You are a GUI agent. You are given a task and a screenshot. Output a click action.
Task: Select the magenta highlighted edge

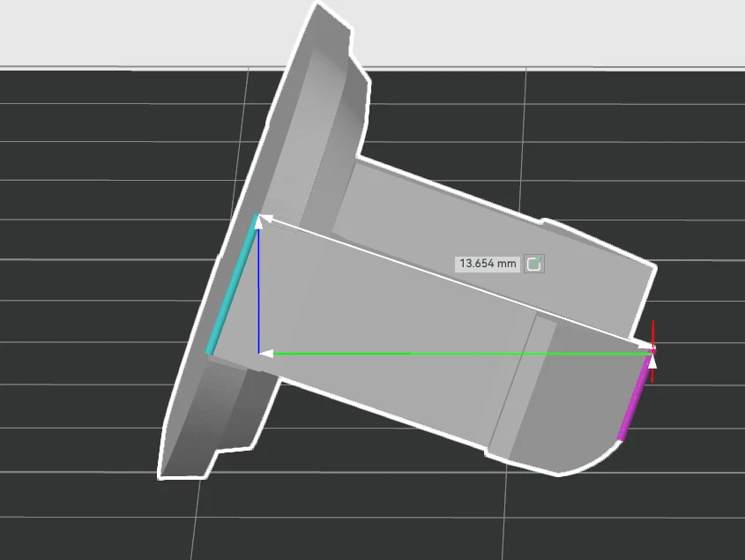(634, 401)
